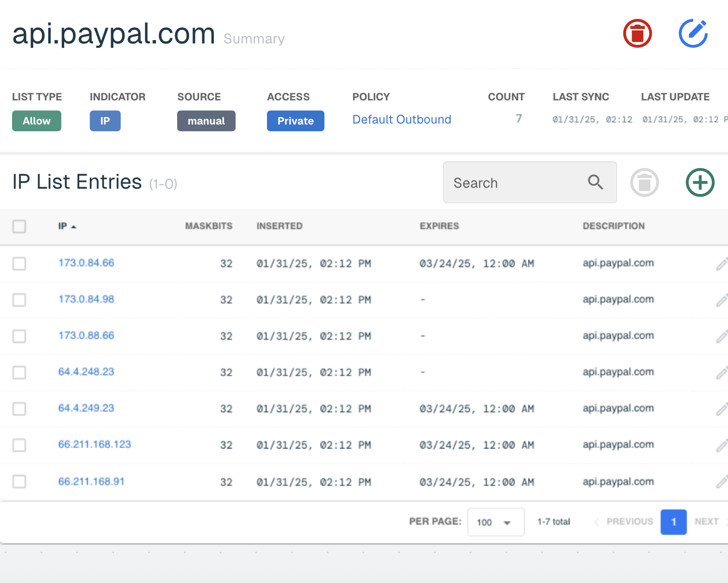728x583 pixels.
Task: Focus the Search entries field
Action: point(530,182)
